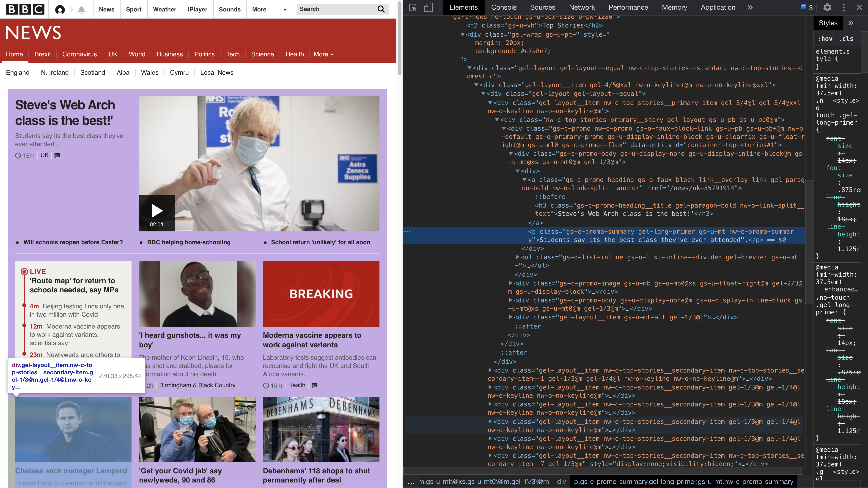This screenshot has width=868, height=488.
Task: Switch to the Console tab
Action: click(x=503, y=7)
